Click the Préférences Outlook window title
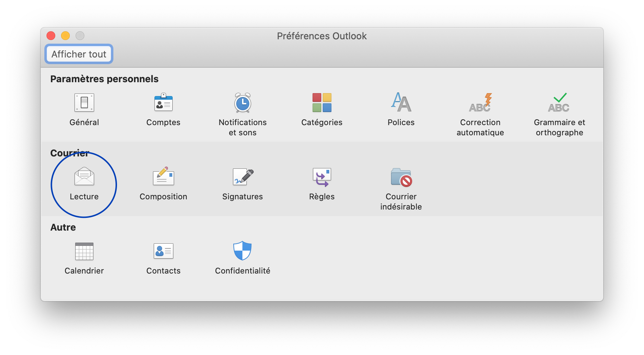This screenshot has width=644, height=355. point(322,36)
